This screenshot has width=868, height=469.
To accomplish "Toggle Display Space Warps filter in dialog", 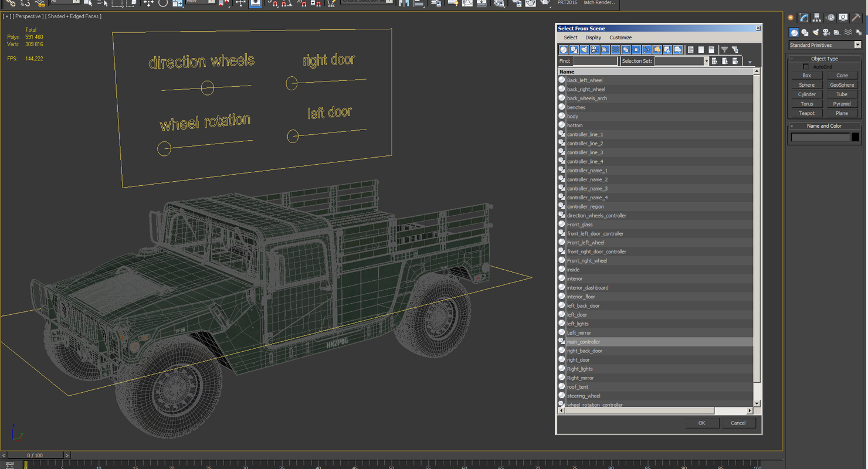I will (615, 50).
